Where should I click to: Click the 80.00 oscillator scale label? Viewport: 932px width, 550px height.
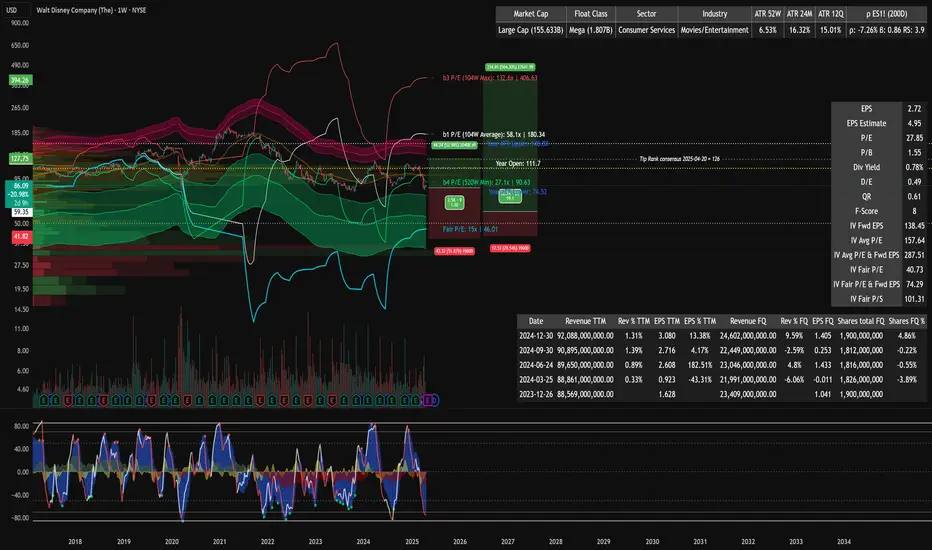21,426
